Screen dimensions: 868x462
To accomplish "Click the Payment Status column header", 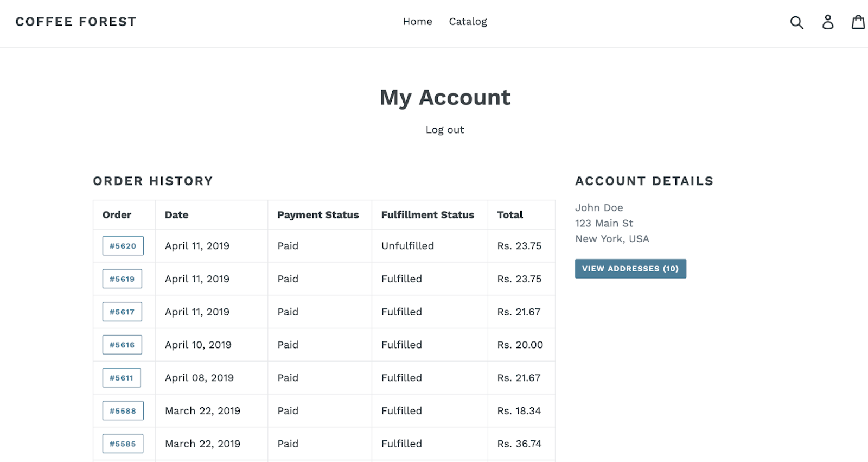I will (318, 215).
